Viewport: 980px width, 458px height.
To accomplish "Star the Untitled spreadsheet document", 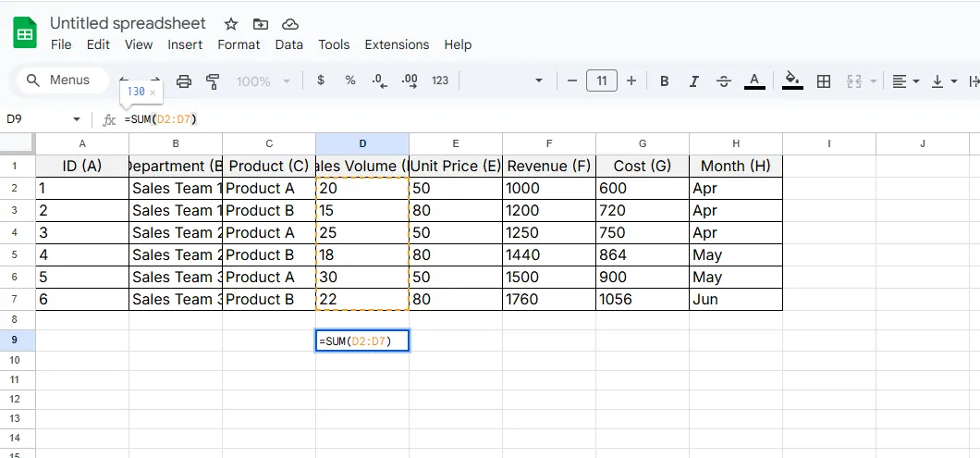I will click(x=231, y=24).
